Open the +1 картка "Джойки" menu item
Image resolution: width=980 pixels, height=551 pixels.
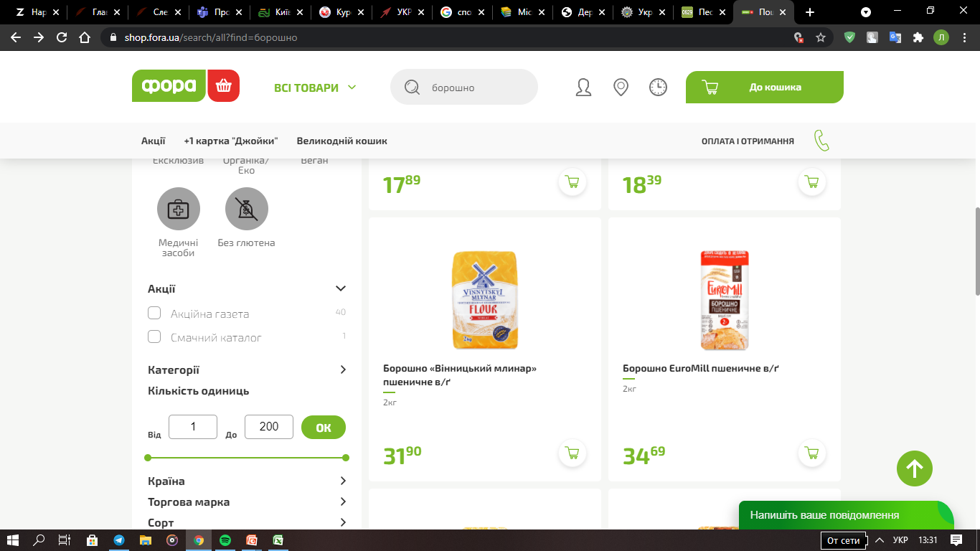pyautogui.click(x=231, y=141)
